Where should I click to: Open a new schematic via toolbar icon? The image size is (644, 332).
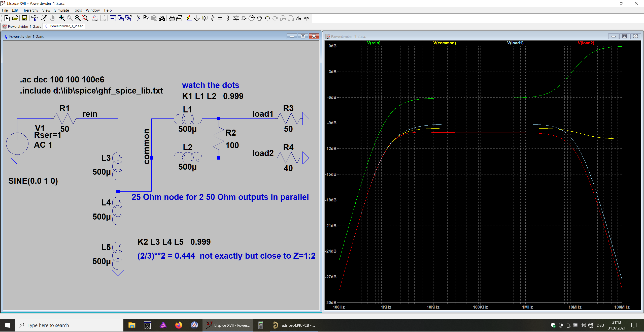click(x=7, y=18)
